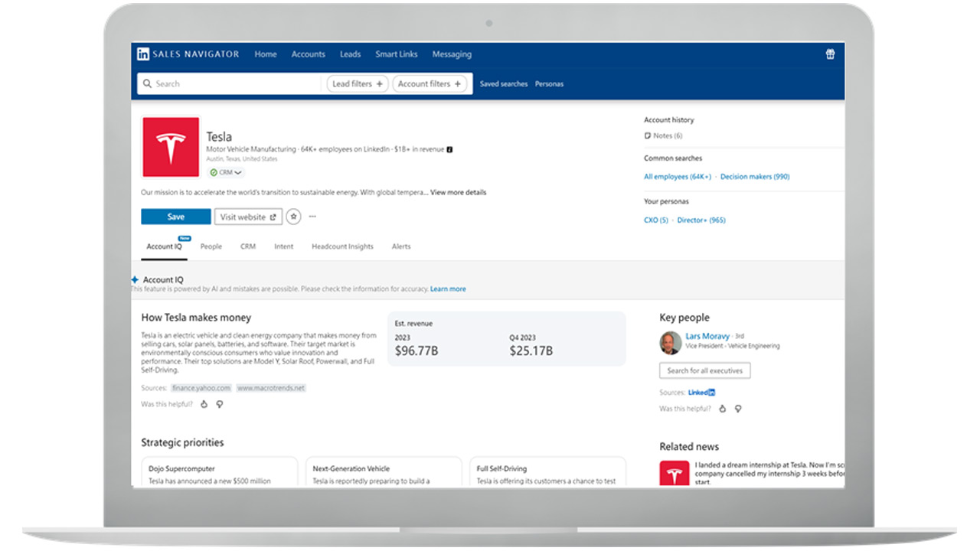Thumbs down the Key people section

(738, 409)
